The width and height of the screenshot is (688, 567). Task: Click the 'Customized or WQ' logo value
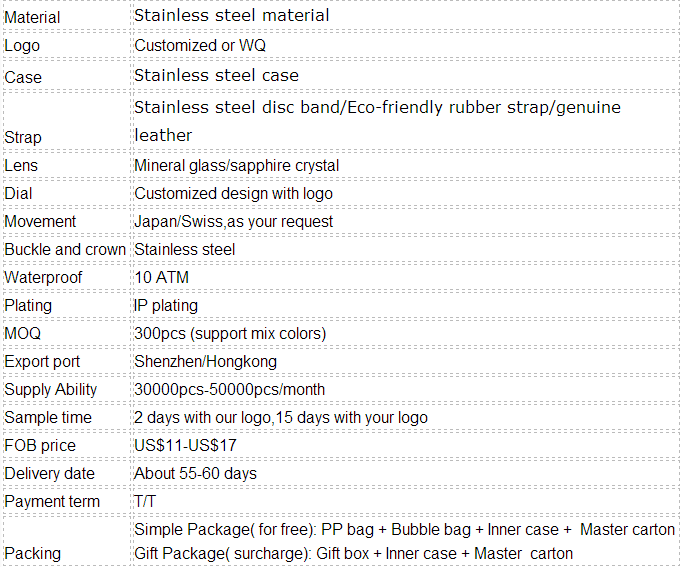pos(200,45)
